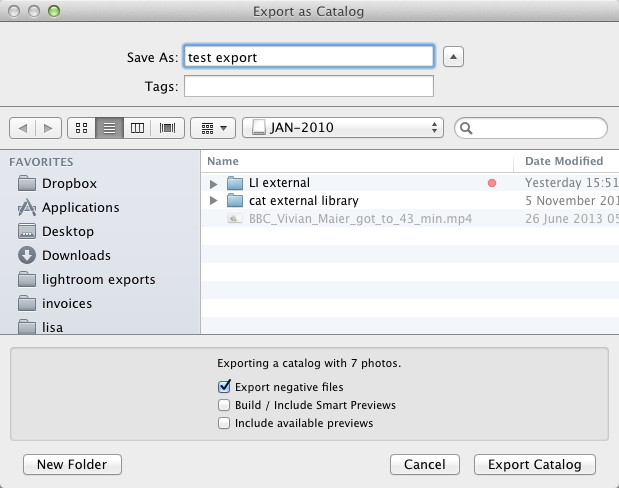This screenshot has height=488, width=619.
Task: Switch to list view
Action: [109, 128]
